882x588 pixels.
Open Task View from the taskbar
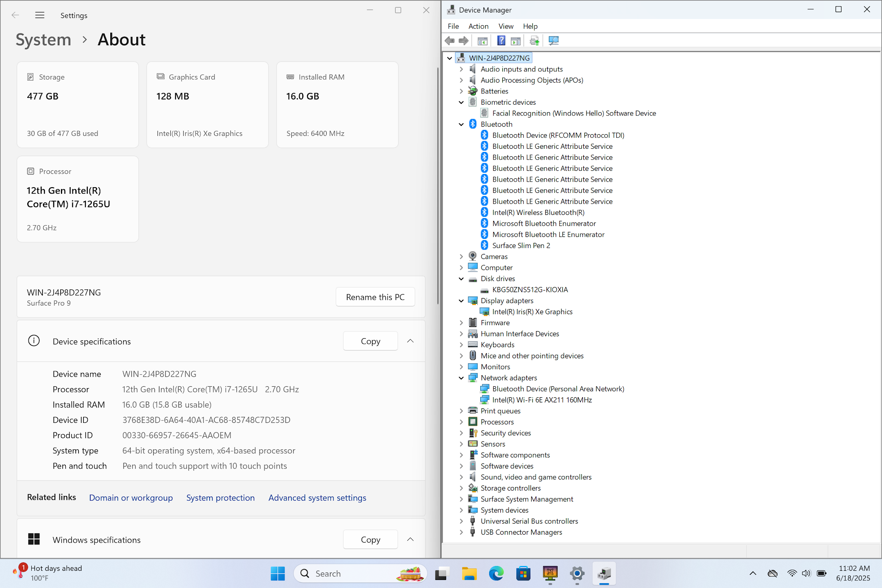pyautogui.click(x=441, y=574)
